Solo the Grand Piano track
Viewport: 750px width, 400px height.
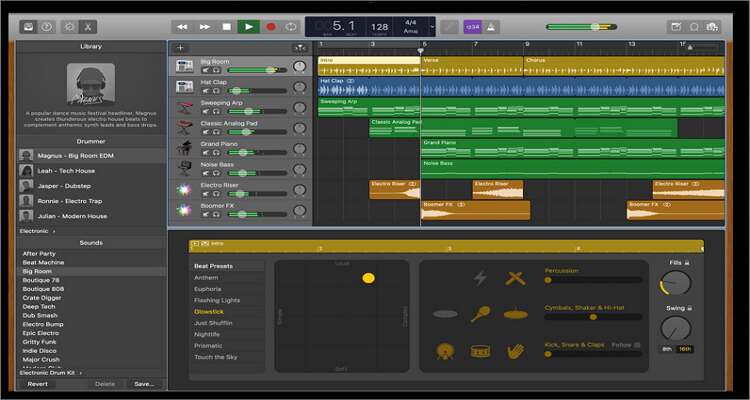(x=216, y=153)
